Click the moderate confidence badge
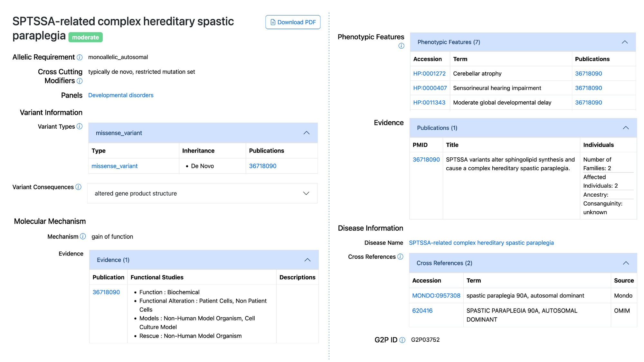644x362 pixels. coord(85,37)
